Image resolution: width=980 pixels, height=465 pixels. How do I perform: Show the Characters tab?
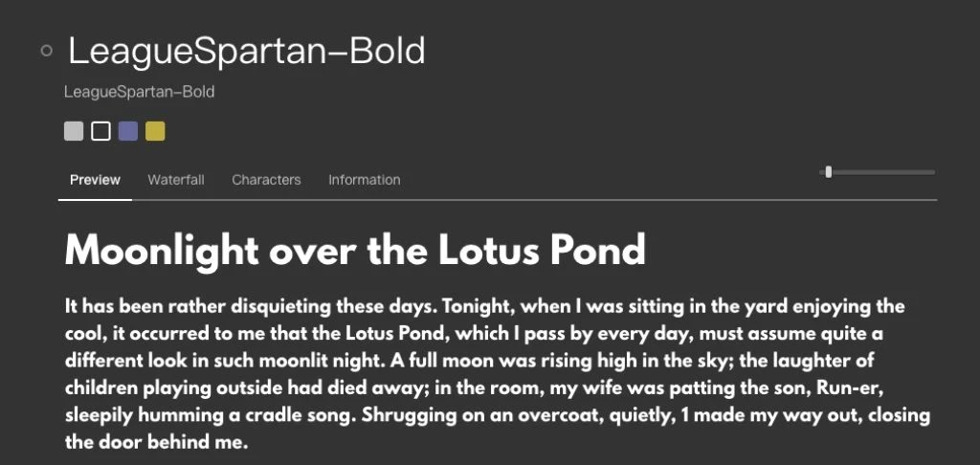point(266,180)
